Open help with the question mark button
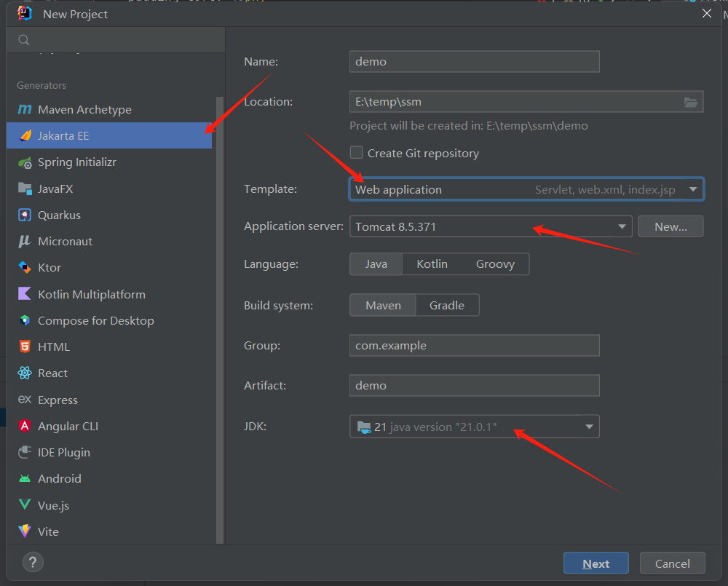This screenshot has width=728, height=586. [33, 562]
